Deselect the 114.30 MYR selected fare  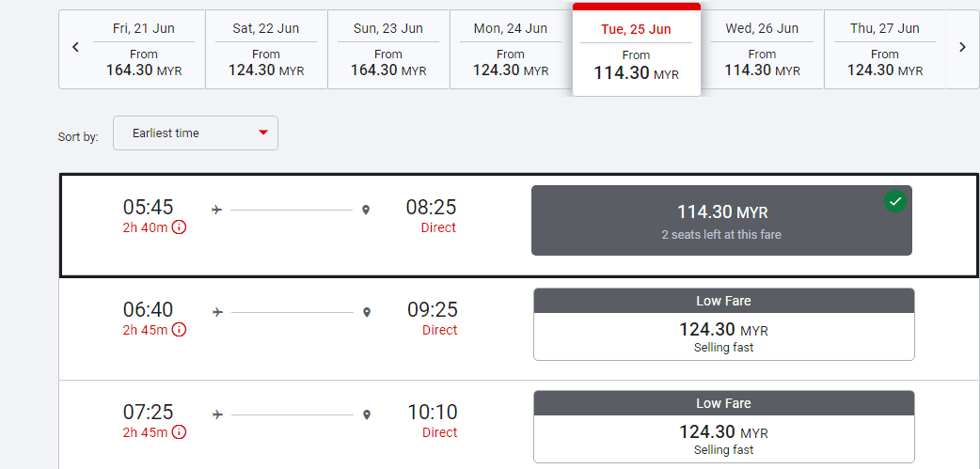[x=721, y=221]
